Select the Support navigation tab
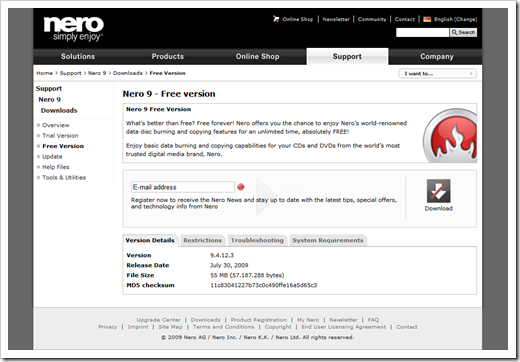The image size is (520, 362). click(x=347, y=56)
